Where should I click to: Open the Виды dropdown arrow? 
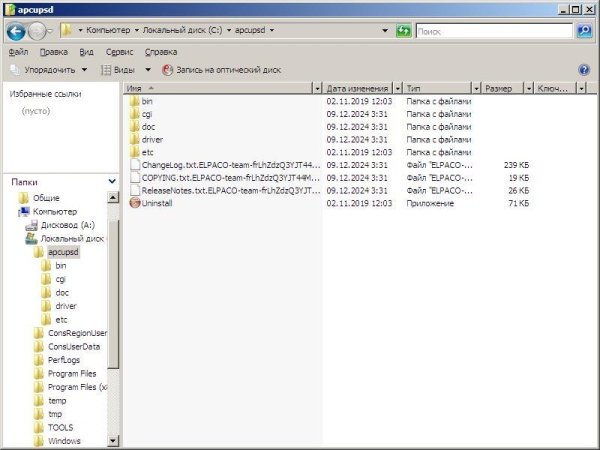pyautogui.click(x=148, y=70)
